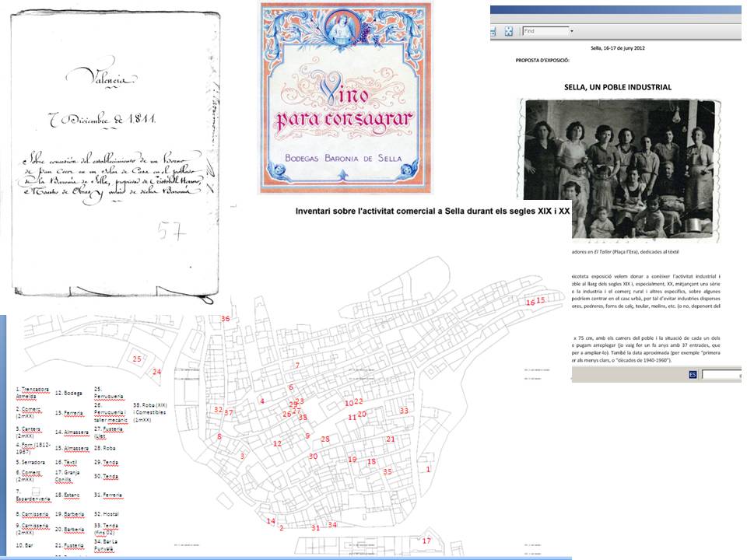Click the '57' on manuscript cover
The height and width of the screenshot is (560, 747).
click(171, 232)
